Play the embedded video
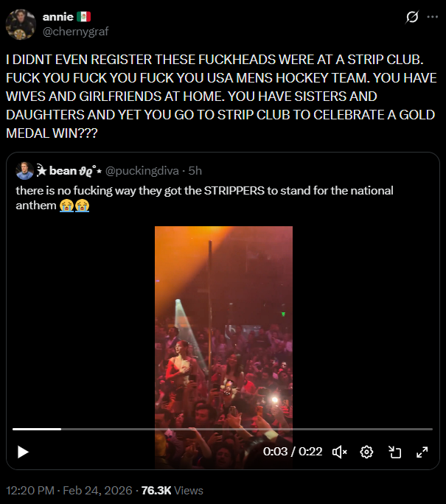The height and width of the screenshot is (504, 446). (x=23, y=452)
